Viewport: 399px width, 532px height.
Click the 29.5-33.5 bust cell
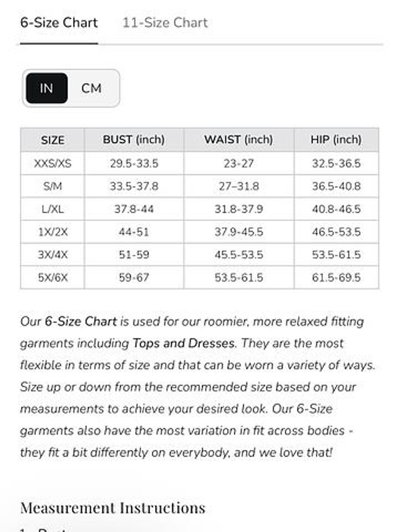tap(134, 163)
